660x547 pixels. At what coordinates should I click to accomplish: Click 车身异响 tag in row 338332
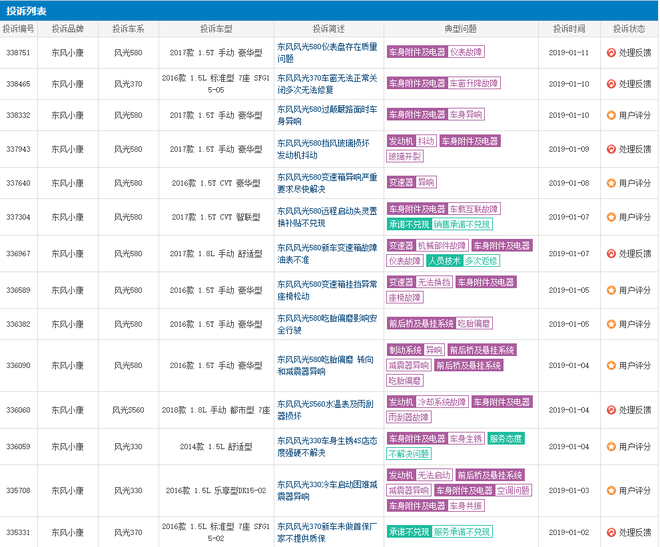tap(466, 114)
